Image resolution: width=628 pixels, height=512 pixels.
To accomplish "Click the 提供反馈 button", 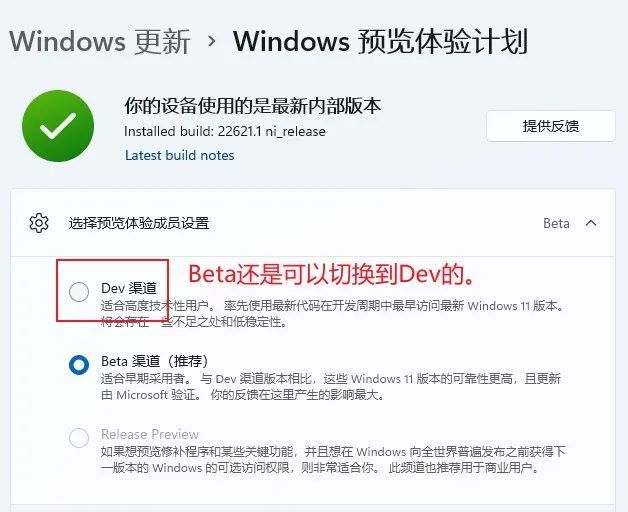I will (x=551, y=126).
